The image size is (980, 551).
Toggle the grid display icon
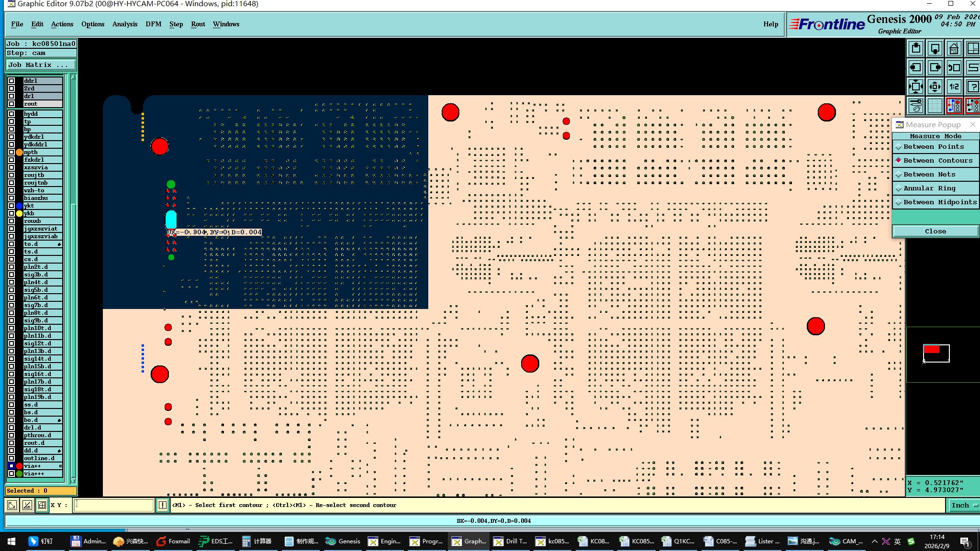(935, 106)
